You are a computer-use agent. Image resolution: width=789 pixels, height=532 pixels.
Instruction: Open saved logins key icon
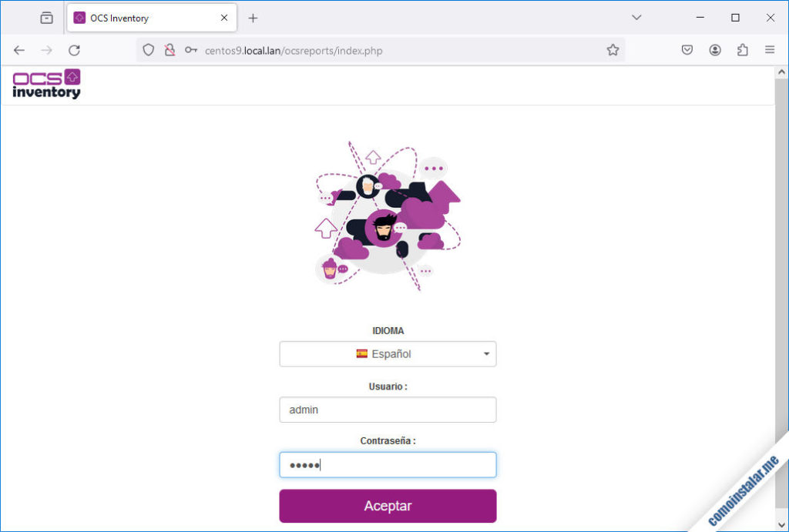pyautogui.click(x=191, y=50)
